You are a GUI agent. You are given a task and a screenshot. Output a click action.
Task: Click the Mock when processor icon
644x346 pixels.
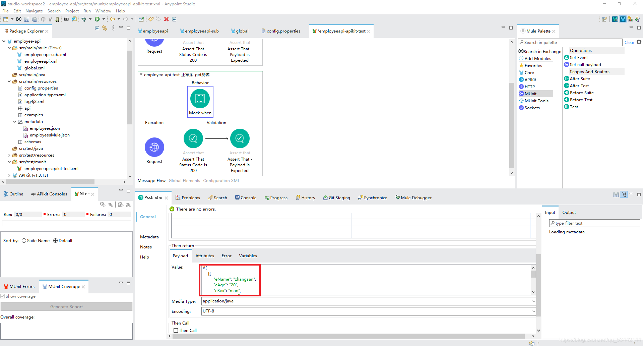(200, 99)
